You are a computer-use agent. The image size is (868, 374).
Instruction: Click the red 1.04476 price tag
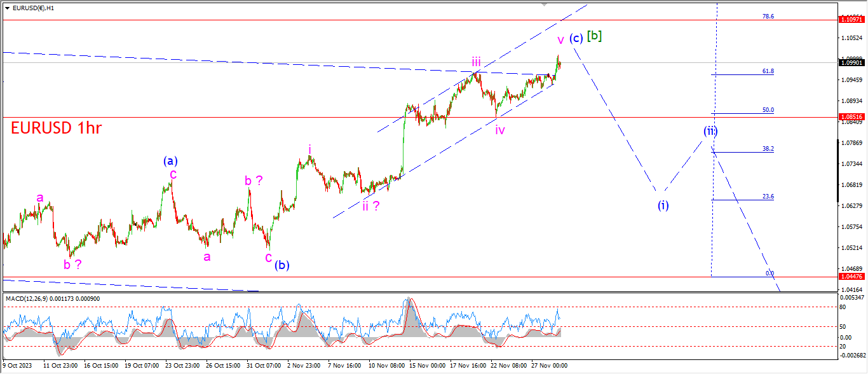pyautogui.click(x=851, y=277)
